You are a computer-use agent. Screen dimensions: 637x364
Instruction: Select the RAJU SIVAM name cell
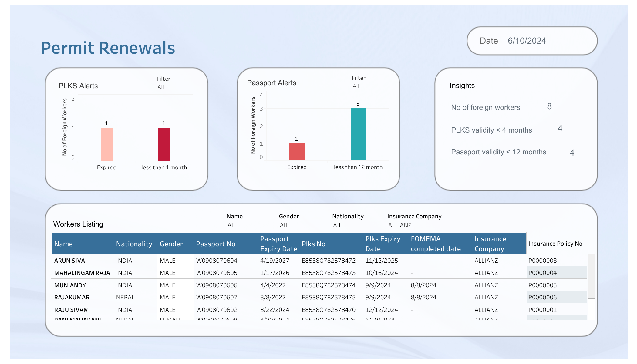click(x=71, y=310)
